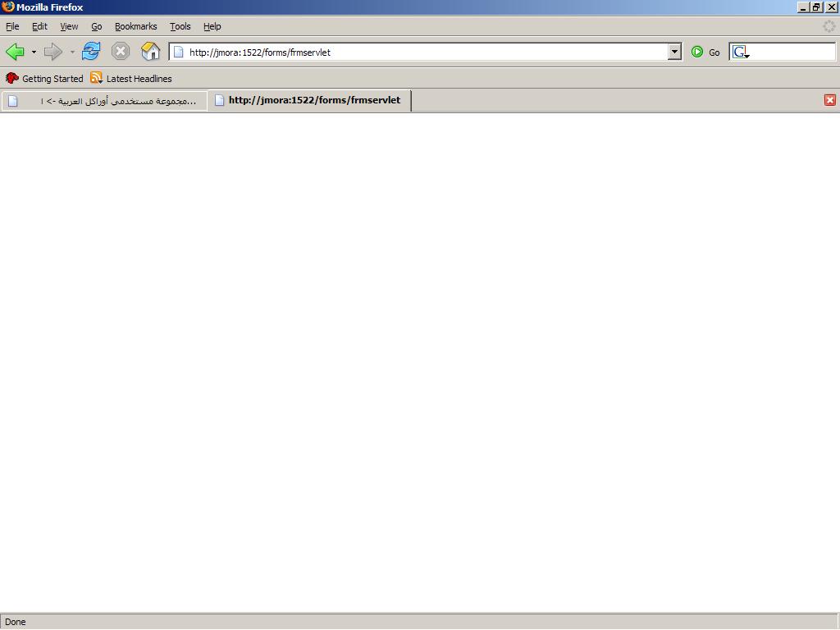Viewport: 840px width, 630px height.
Task: Open the File menu
Action: 12,26
